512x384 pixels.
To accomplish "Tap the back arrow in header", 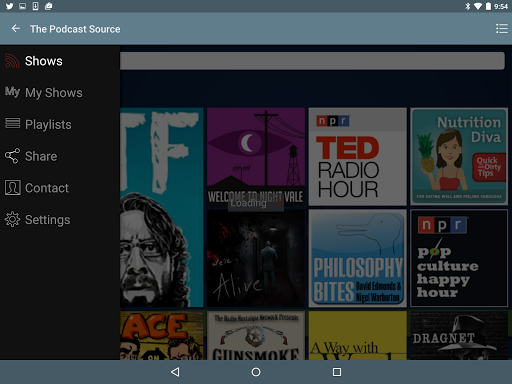I will point(16,29).
